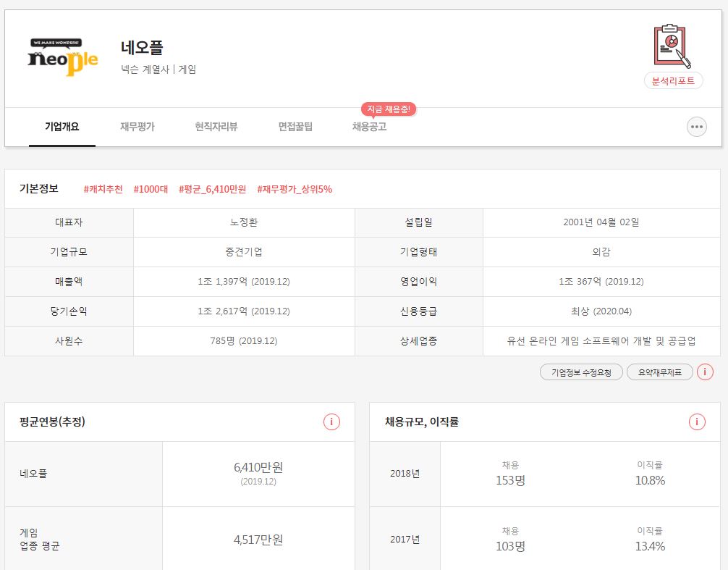Screen dimensions: 728x570
Task: Click the 외감 company type value
Action: 601,252
